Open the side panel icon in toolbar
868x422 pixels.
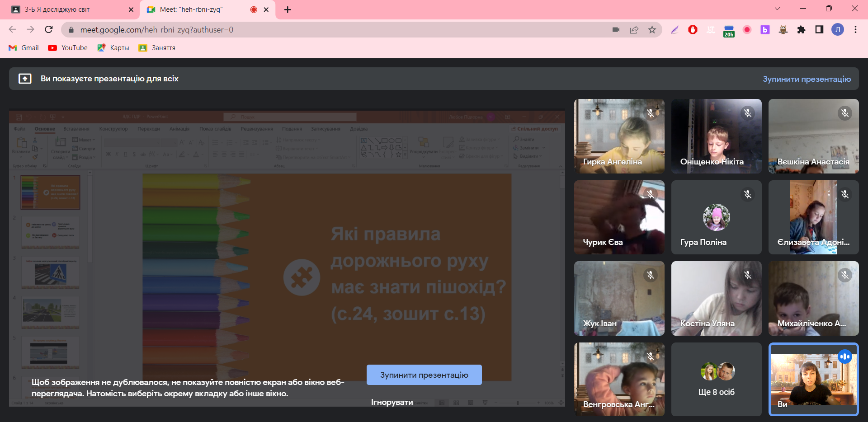[819, 30]
